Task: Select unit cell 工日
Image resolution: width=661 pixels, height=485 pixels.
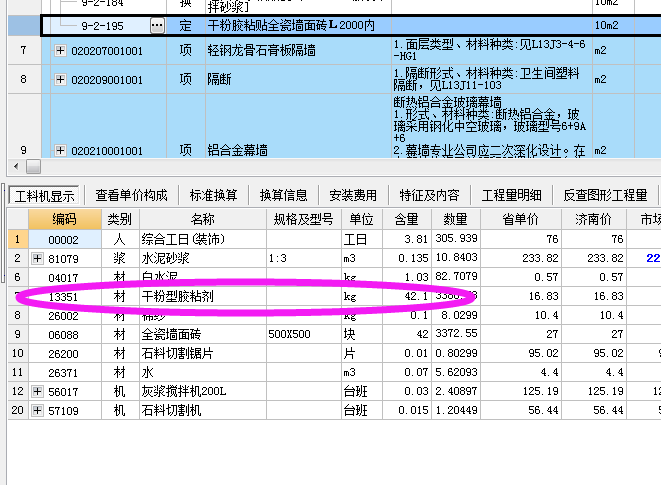Action: [x=362, y=239]
